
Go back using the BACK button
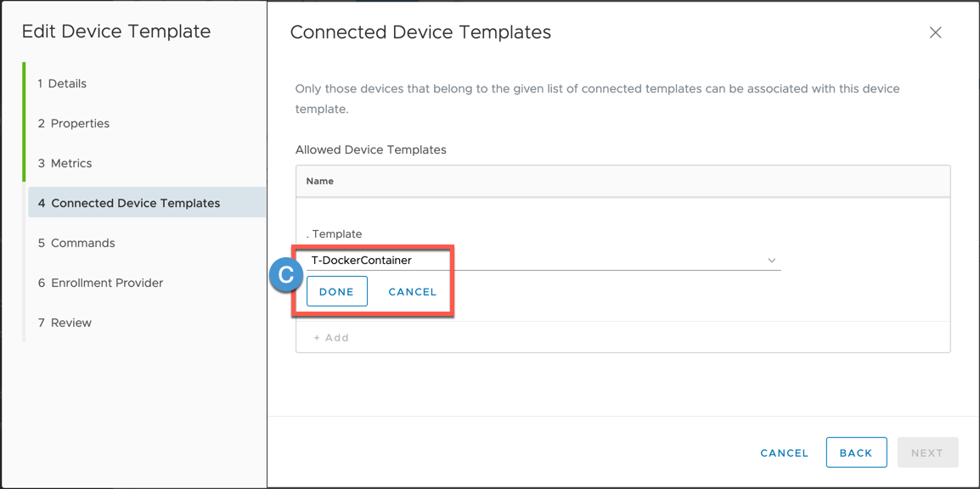pyautogui.click(x=855, y=452)
